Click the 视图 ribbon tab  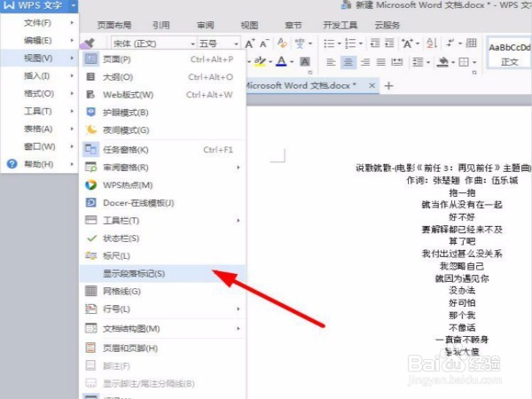pos(249,25)
